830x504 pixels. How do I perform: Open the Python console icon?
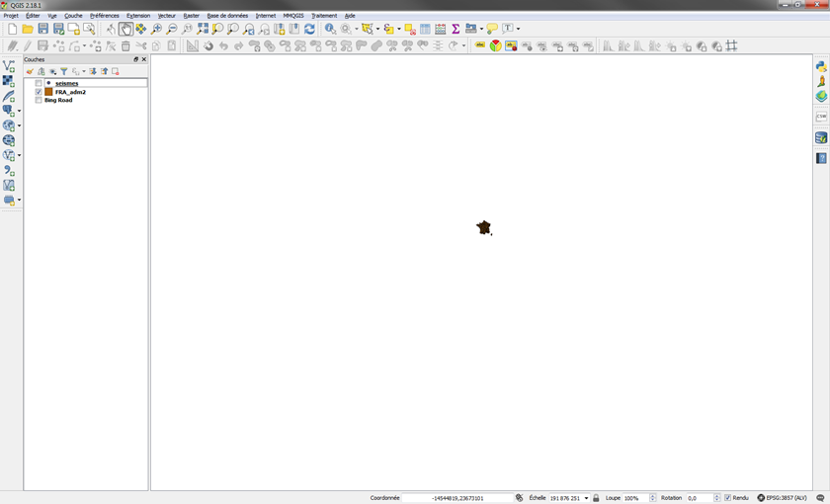click(820, 66)
